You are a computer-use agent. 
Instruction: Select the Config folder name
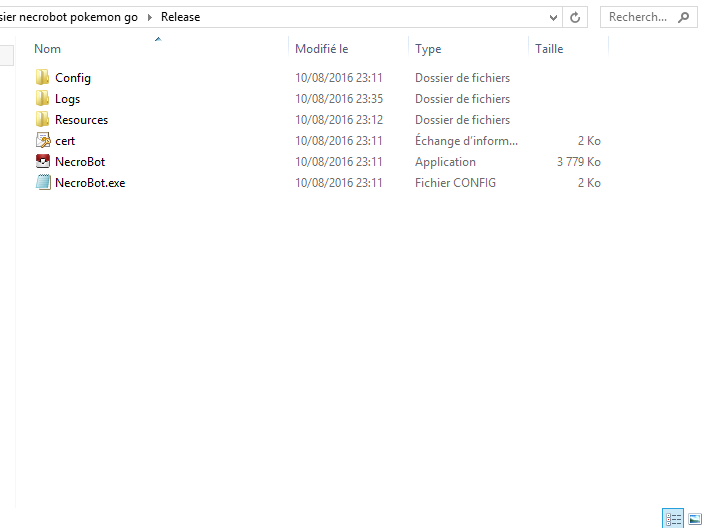pos(73,78)
